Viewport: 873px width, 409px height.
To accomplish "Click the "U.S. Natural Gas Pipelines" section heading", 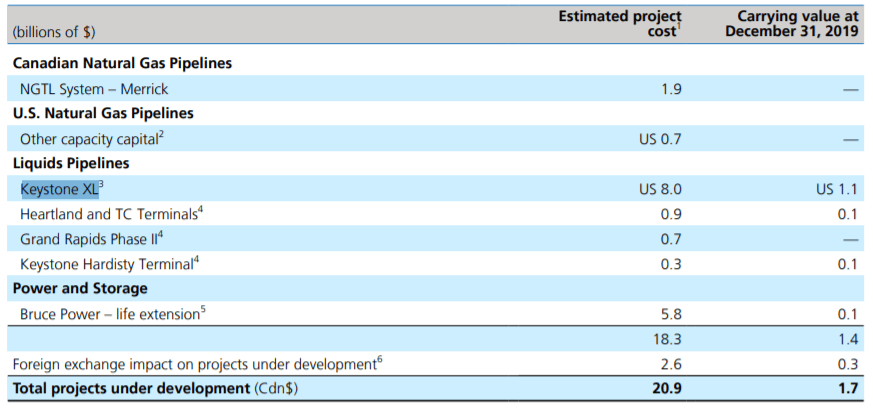I will tap(103, 113).
